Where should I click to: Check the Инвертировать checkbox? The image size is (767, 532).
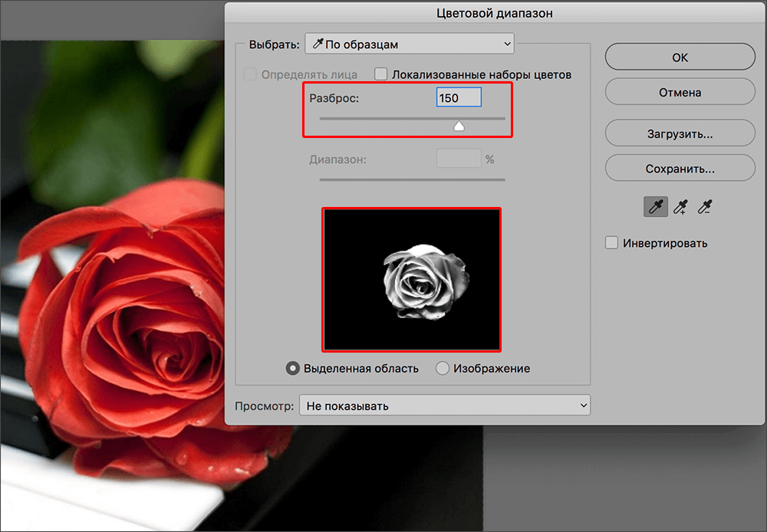(612, 243)
